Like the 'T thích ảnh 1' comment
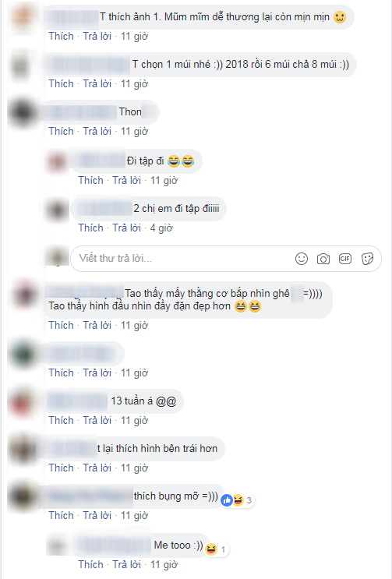The image size is (392, 579). click(62, 36)
